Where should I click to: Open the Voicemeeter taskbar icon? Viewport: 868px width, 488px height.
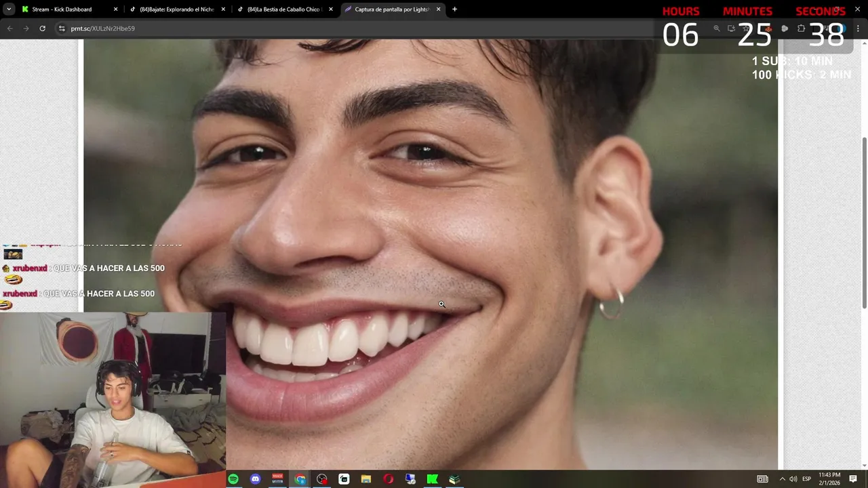click(277, 479)
